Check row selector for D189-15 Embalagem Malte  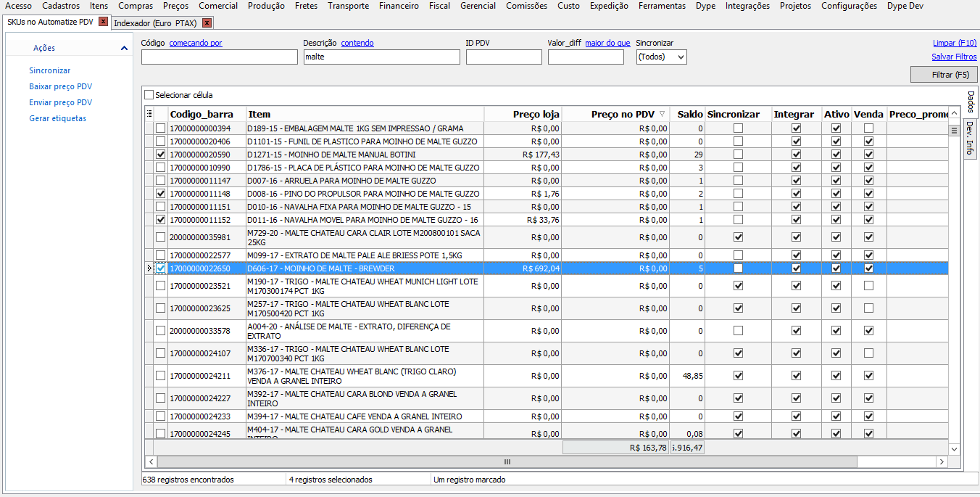click(x=160, y=128)
